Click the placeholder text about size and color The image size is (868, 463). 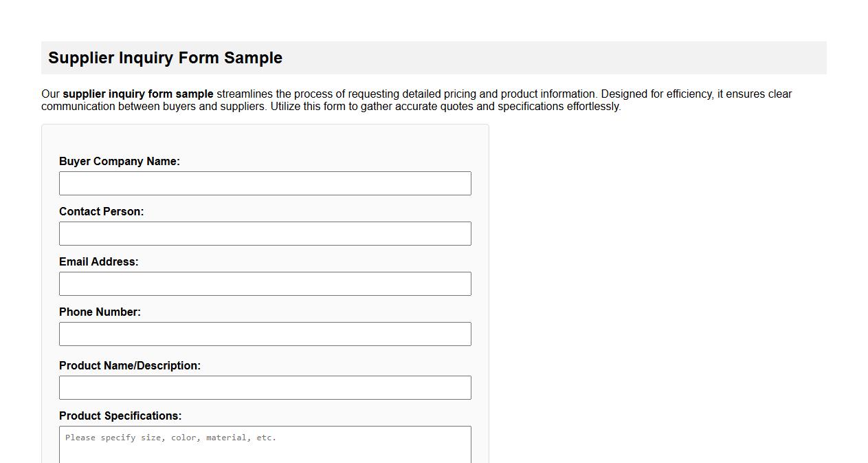tap(169, 438)
